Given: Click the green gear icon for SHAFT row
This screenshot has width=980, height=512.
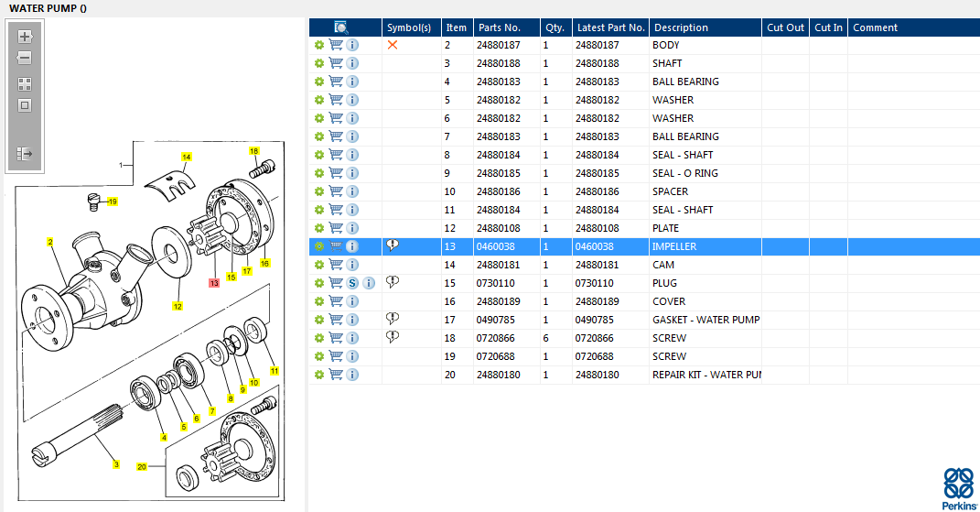Looking at the screenshot, I should pyautogui.click(x=319, y=63).
